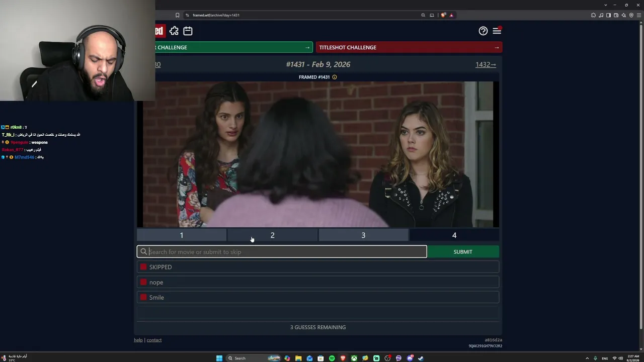Open the Framed hamburger menu
Screen dimensions: 644x362
(x=497, y=31)
